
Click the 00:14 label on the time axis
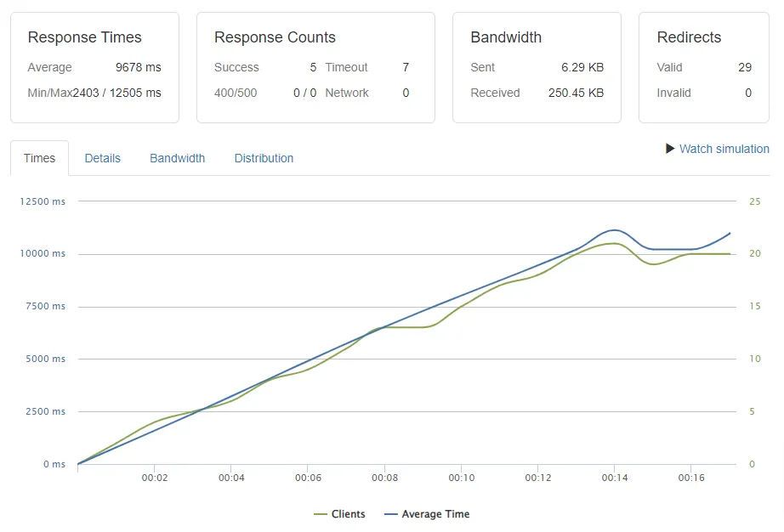pyautogui.click(x=614, y=478)
